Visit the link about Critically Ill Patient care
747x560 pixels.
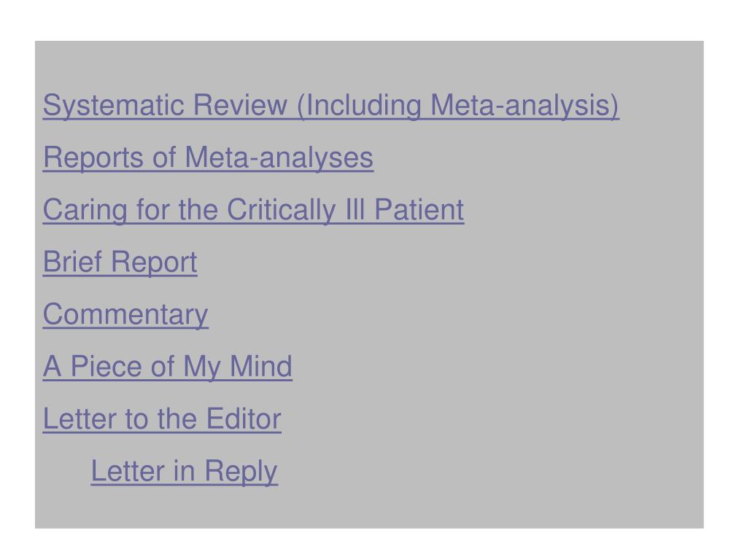(253, 210)
